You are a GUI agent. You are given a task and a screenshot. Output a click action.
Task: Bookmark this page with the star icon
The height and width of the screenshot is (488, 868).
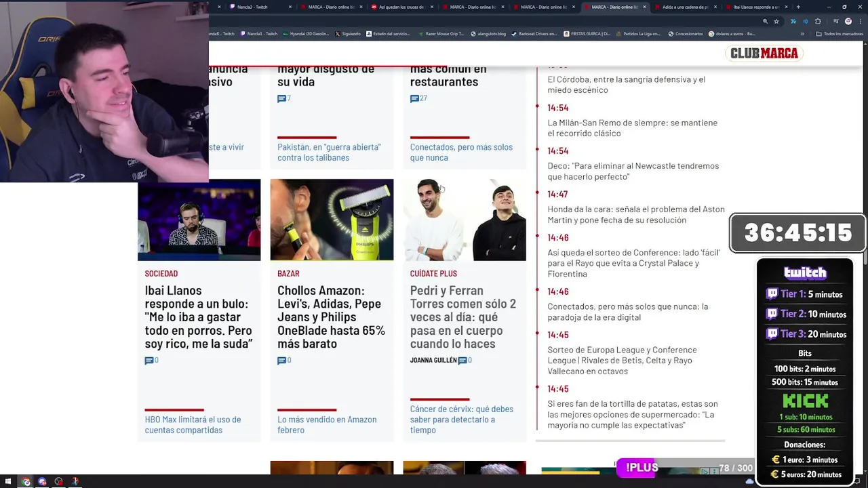click(x=776, y=21)
